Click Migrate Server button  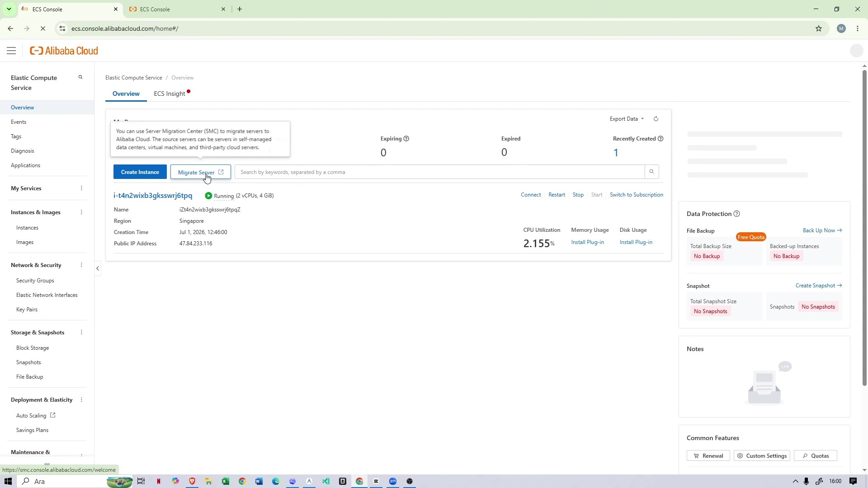[201, 172]
